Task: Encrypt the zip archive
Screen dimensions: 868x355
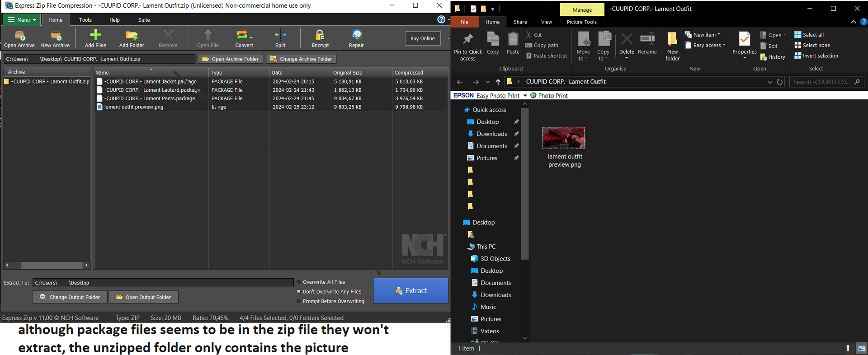Action: [x=320, y=39]
